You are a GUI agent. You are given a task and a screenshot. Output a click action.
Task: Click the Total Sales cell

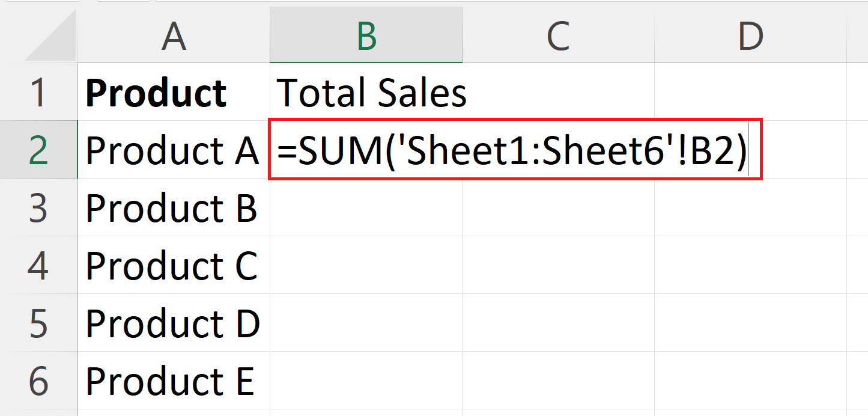366,91
